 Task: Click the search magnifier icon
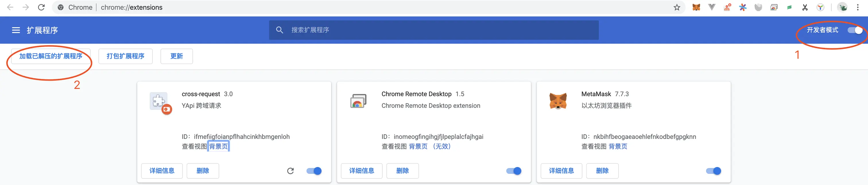279,30
